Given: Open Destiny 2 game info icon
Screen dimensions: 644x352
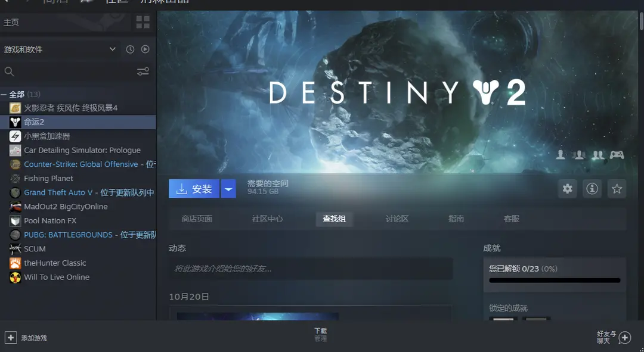Looking at the screenshot, I should click(592, 189).
